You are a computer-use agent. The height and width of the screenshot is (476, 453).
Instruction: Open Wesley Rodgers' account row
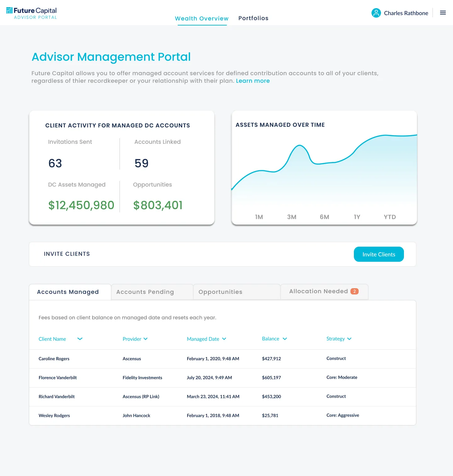pos(222,416)
